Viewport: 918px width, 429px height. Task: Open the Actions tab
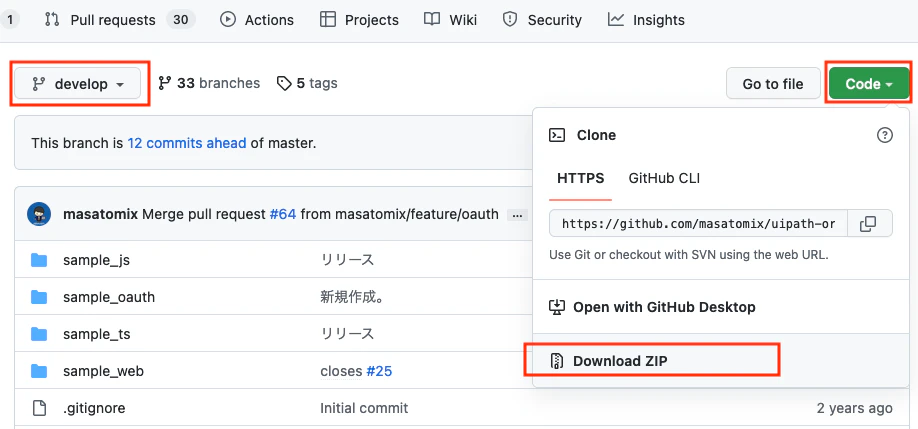pyautogui.click(x=256, y=20)
